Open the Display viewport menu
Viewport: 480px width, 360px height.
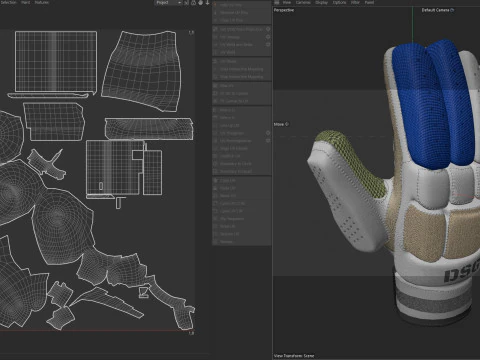tap(321, 2)
